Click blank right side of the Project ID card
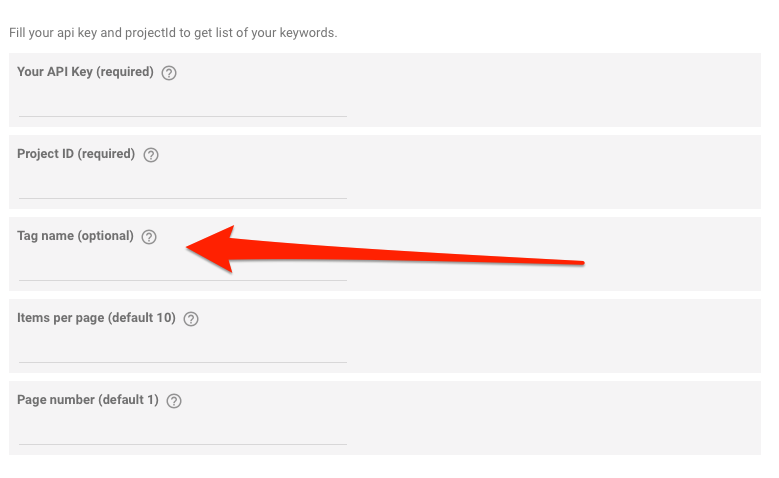Screen dimensions: 779x478 coord(554,172)
